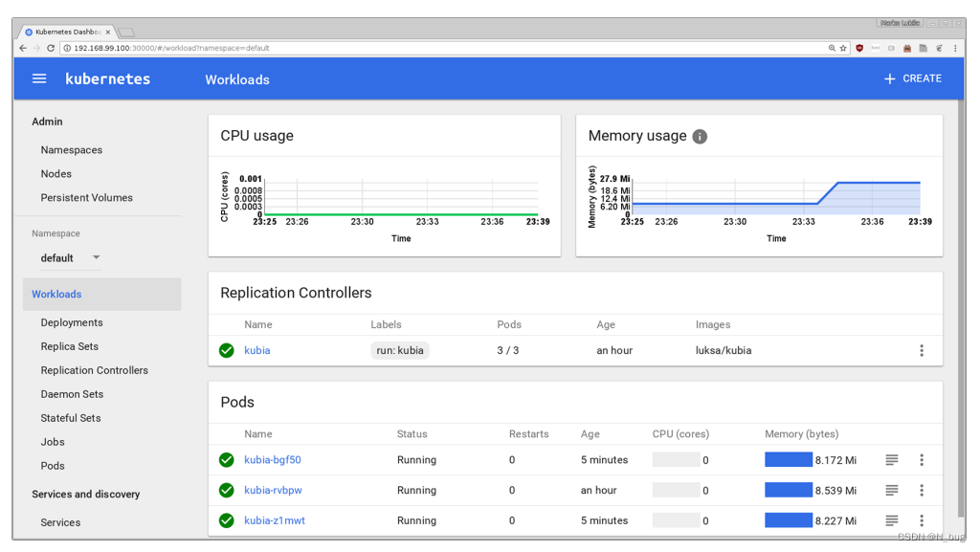
Task: Open three-dot menu for kubia-rvbpw
Action: coord(922,490)
